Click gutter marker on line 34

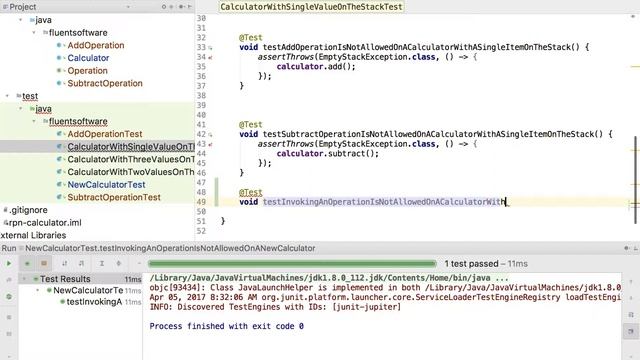[211, 57]
